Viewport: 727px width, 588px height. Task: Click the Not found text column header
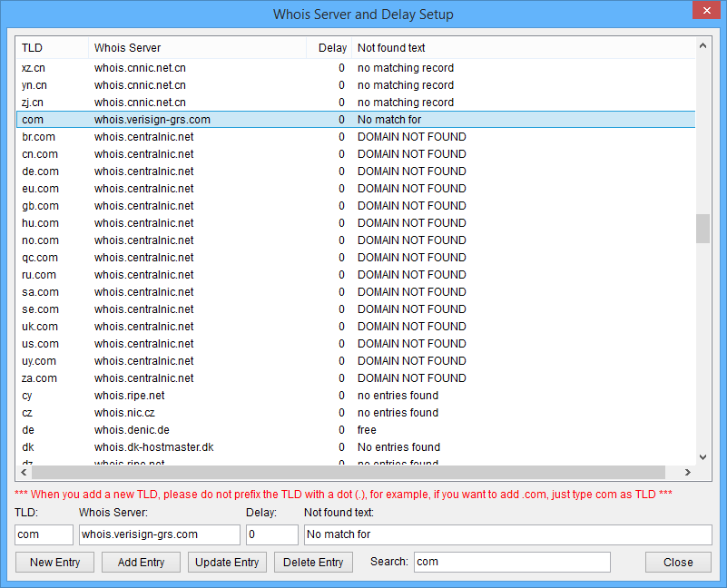pos(522,47)
